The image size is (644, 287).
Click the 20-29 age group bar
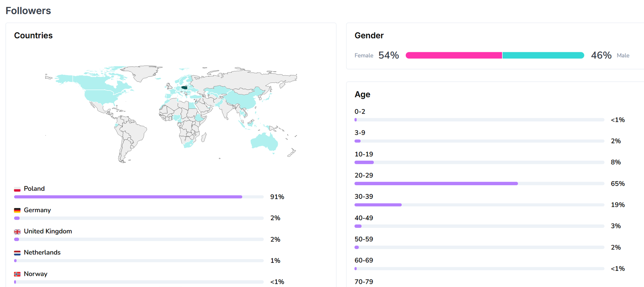point(436,184)
